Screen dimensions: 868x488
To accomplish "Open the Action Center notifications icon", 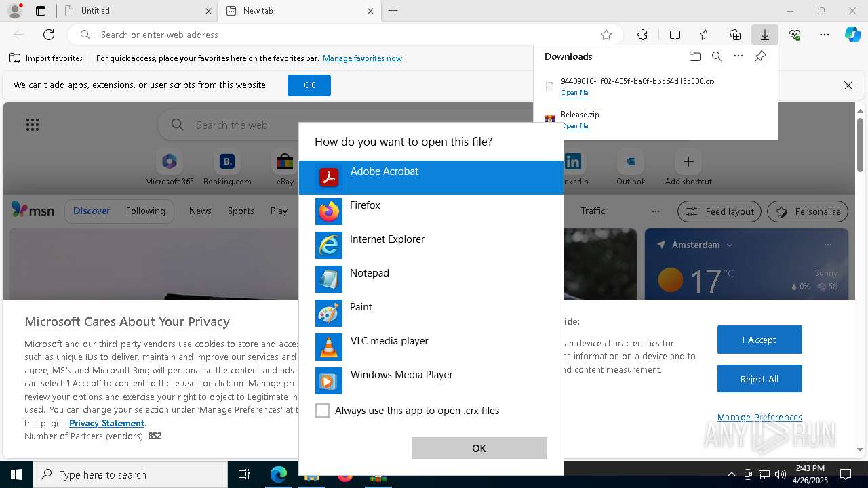I will tap(846, 474).
